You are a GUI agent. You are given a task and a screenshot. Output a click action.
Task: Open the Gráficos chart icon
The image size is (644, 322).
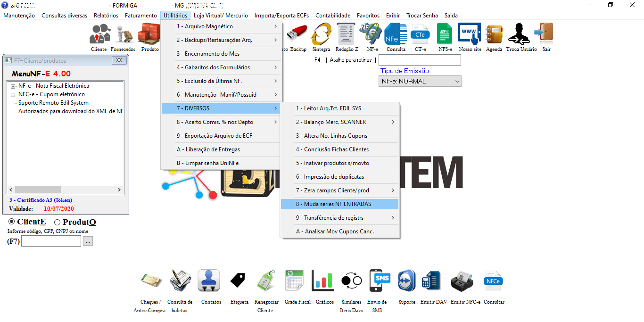(x=324, y=281)
